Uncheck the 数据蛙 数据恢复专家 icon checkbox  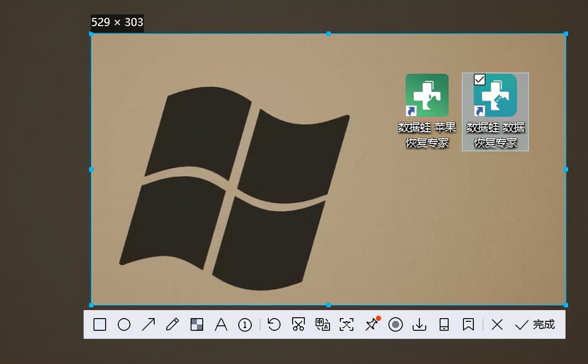pos(480,80)
